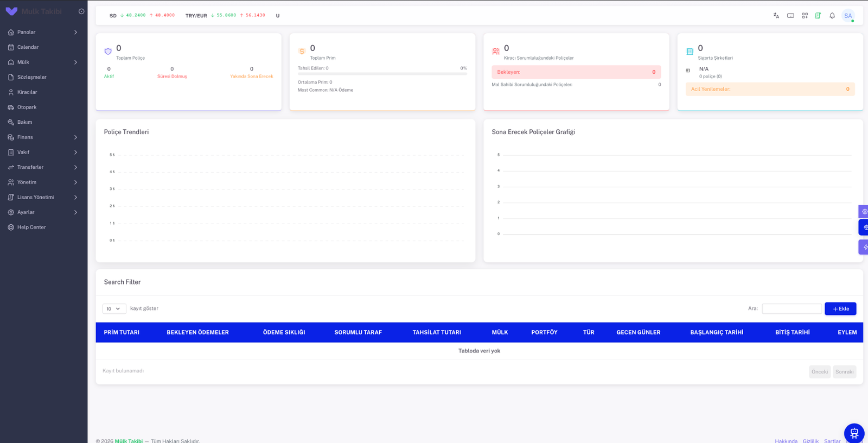The image size is (868, 443).
Task: Open notifications bell
Action: [x=832, y=16]
